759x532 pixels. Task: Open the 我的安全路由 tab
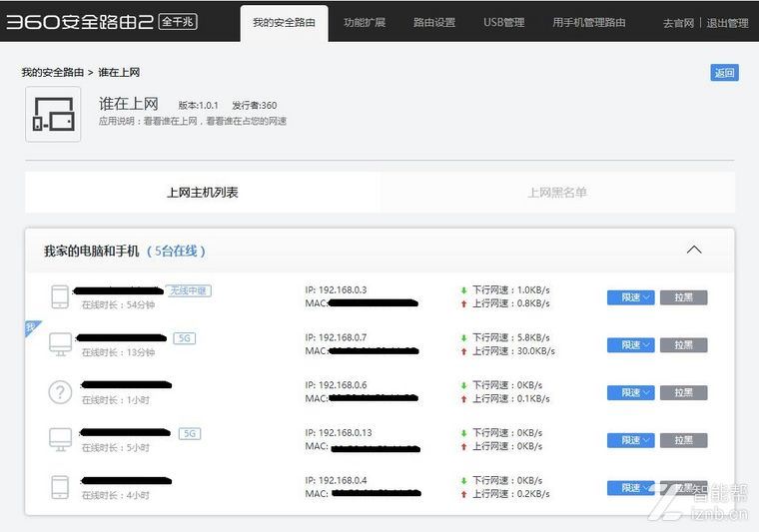[x=285, y=23]
